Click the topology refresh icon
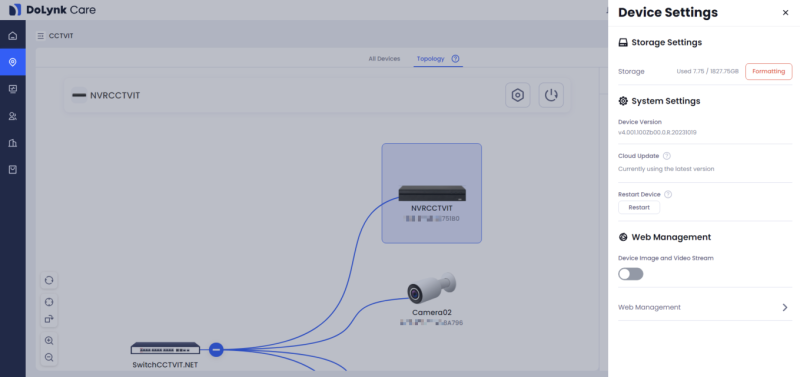The height and width of the screenshot is (377, 800). (x=49, y=280)
